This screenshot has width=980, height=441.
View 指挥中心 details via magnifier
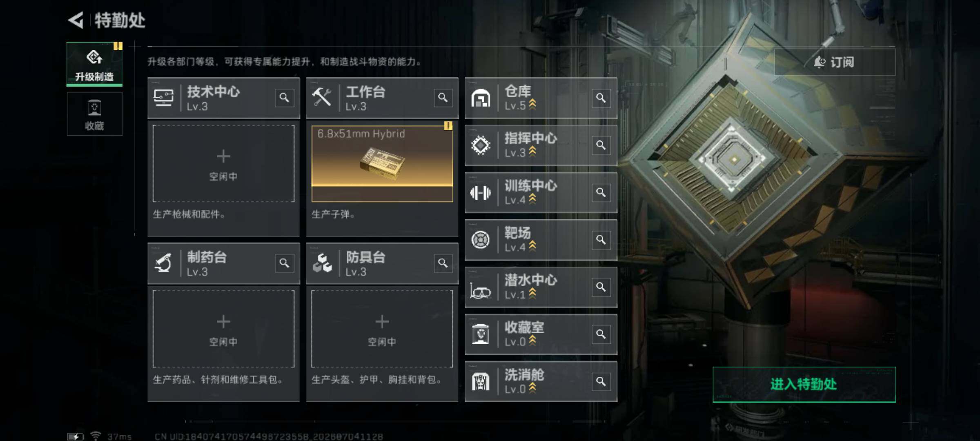[601, 145]
